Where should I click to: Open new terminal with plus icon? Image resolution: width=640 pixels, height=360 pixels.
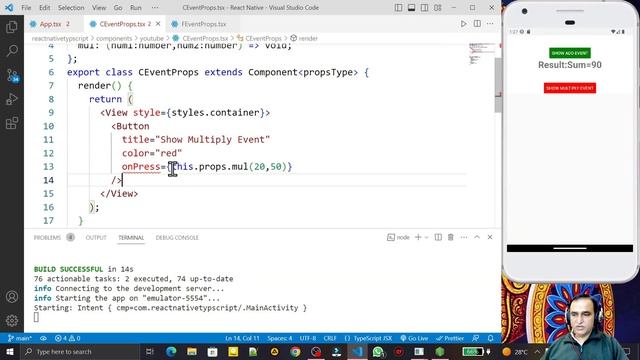418,237
